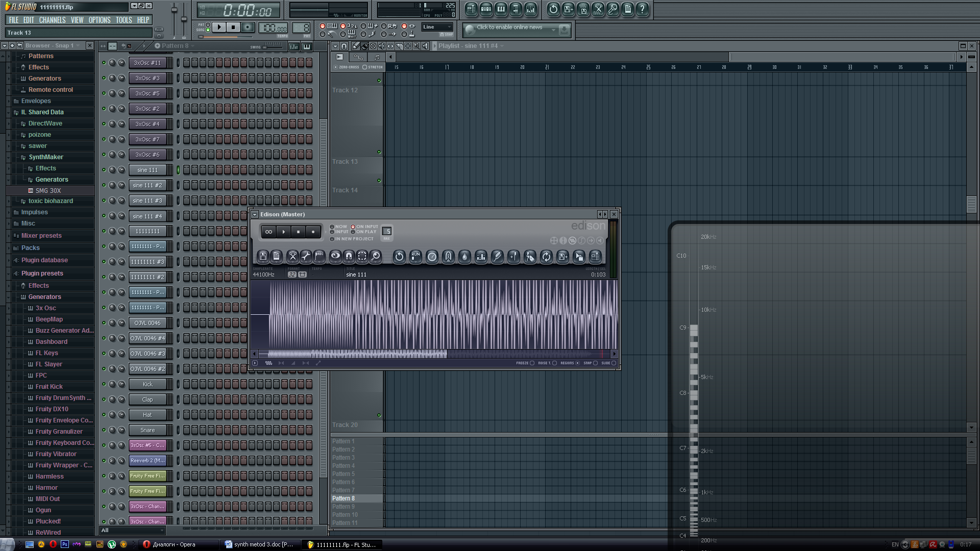Open the EDIT menu
This screenshot has height=551, width=980.
[29, 20]
